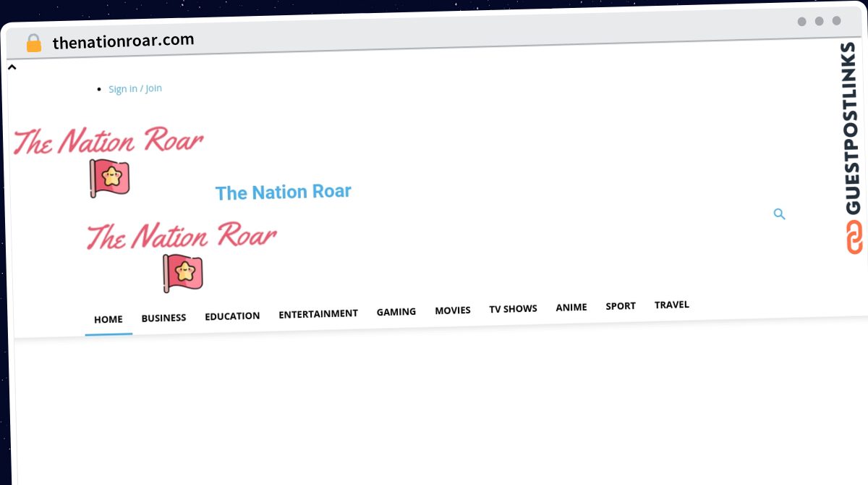
Task: Open the Anime menu item
Action: (x=571, y=307)
